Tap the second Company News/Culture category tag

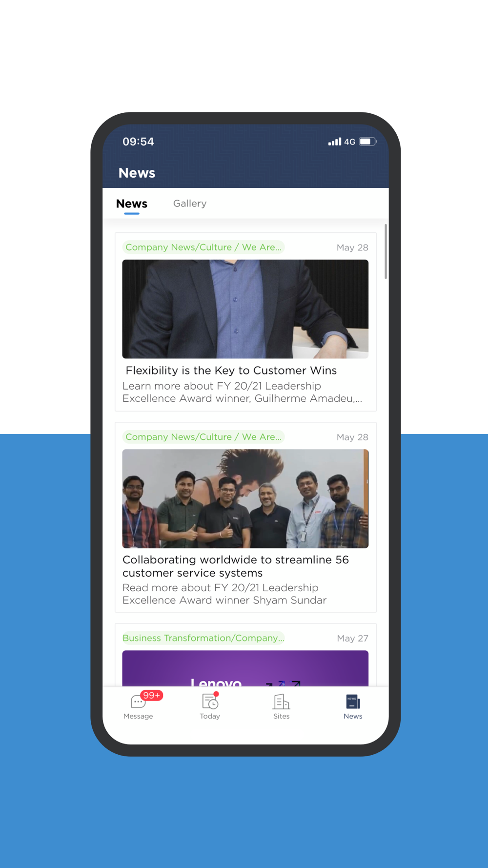(203, 437)
